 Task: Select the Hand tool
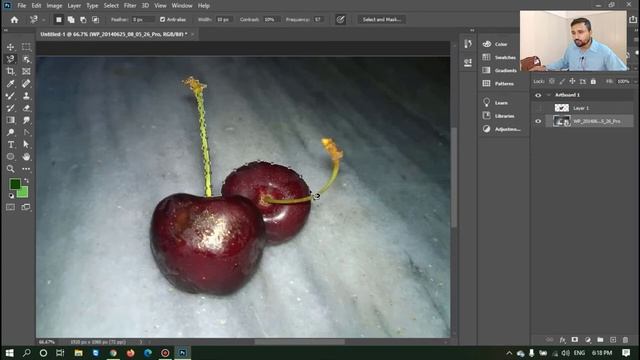pos(26,157)
